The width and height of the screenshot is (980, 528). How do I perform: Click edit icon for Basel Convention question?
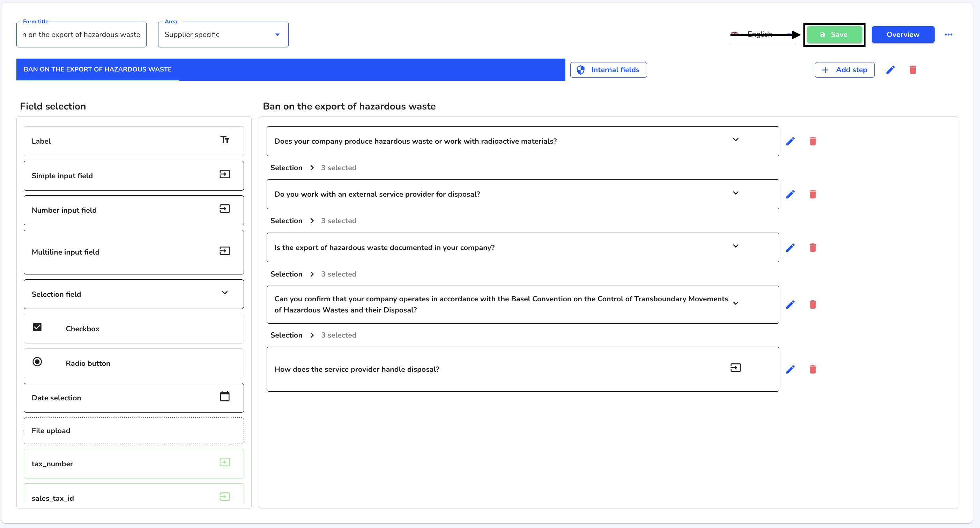click(790, 304)
